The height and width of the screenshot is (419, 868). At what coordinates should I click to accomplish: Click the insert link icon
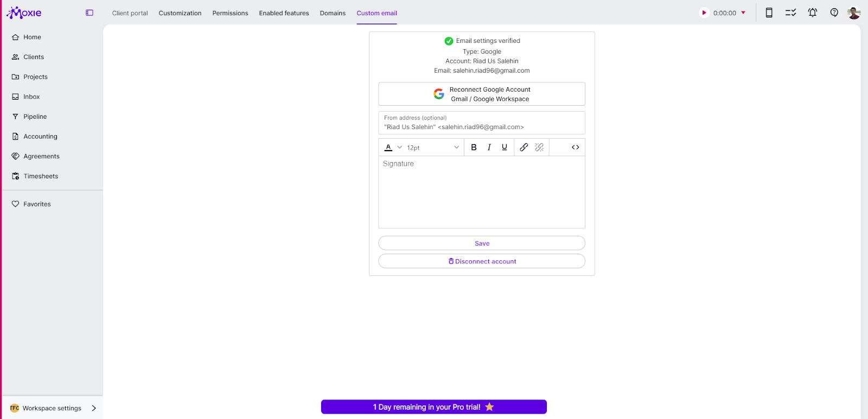click(x=524, y=147)
